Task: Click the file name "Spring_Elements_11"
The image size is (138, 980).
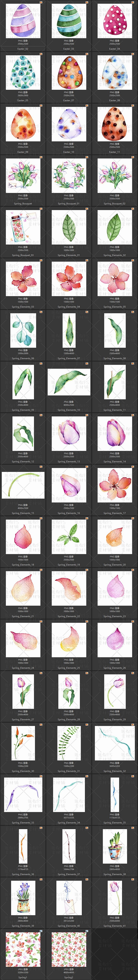Action: (x=115, y=410)
